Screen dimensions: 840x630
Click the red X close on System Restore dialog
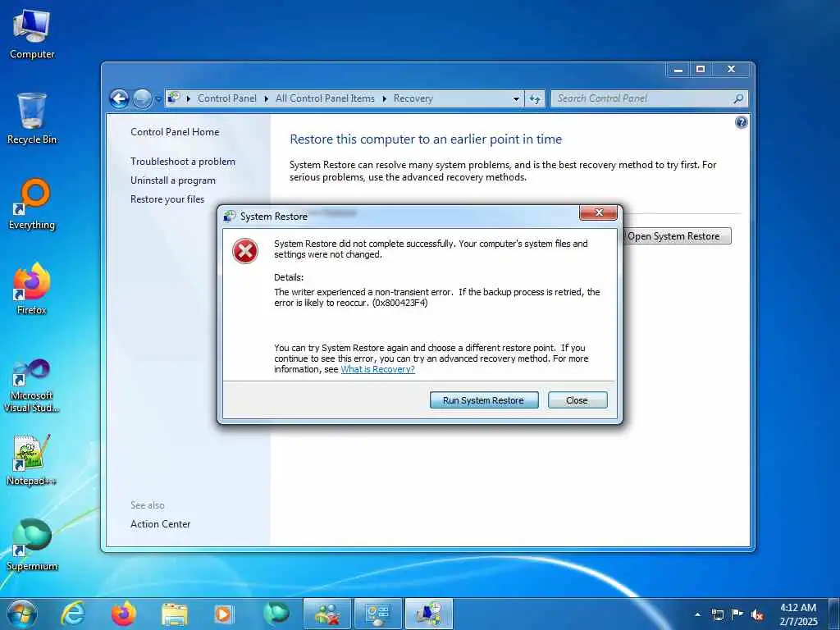click(598, 212)
